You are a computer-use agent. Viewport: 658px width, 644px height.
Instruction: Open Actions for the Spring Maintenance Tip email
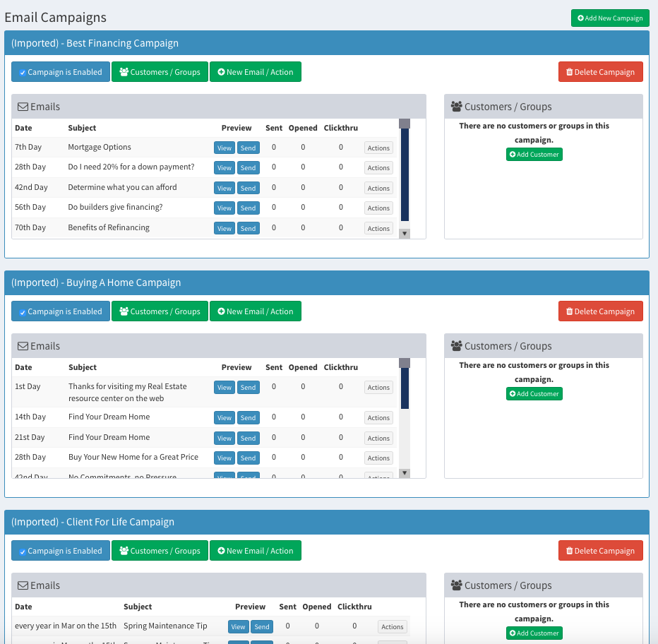(x=392, y=626)
